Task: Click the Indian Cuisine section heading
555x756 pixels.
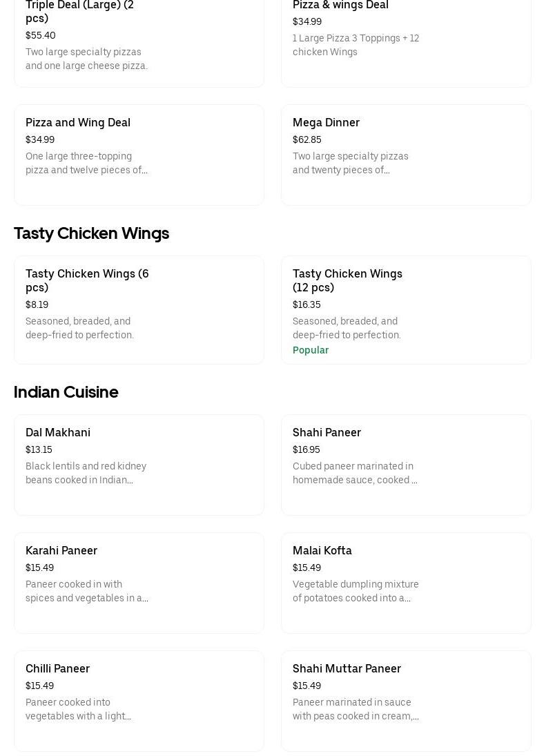Action: [x=66, y=392]
